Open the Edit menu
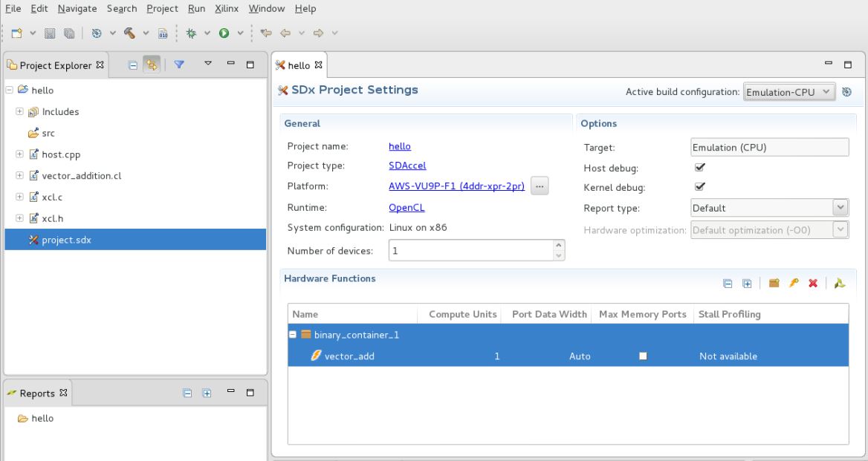The image size is (868, 461). tap(39, 8)
